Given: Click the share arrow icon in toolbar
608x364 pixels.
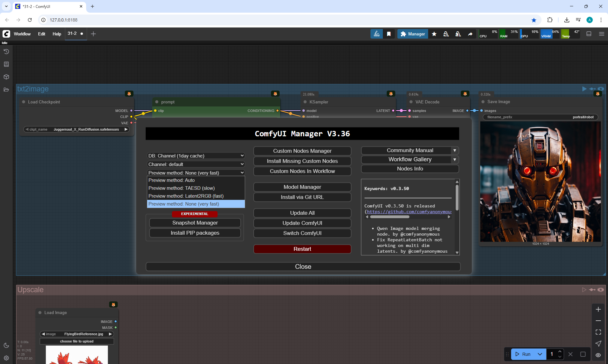Looking at the screenshot, I should point(470,34).
